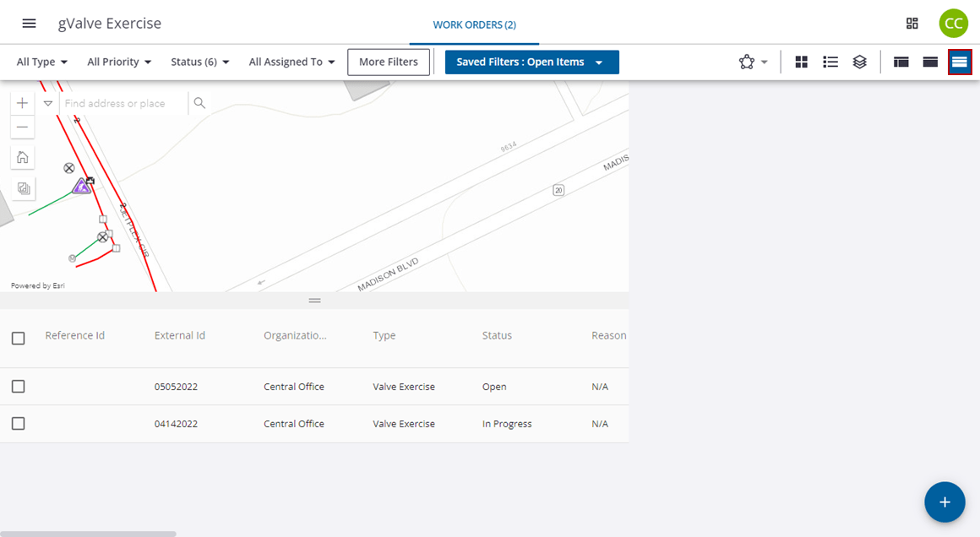Click the workflow settings icon near the filters
The image size is (980, 537).
[x=746, y=62]
